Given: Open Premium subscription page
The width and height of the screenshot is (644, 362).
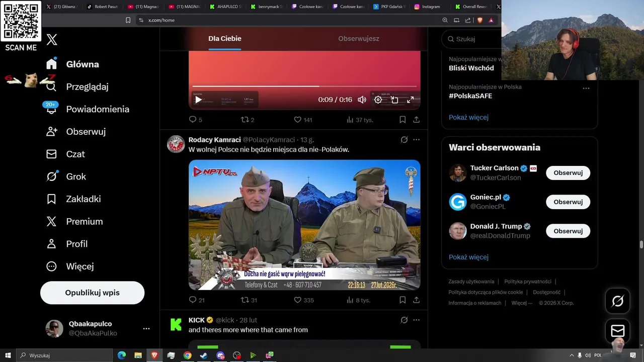Looking at the screenshot, I should tap(75, 221).
